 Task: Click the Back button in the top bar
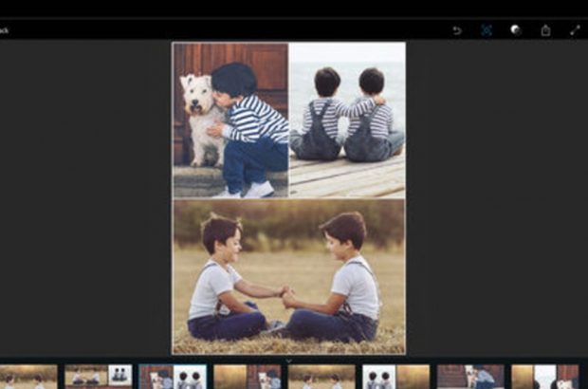5,30
